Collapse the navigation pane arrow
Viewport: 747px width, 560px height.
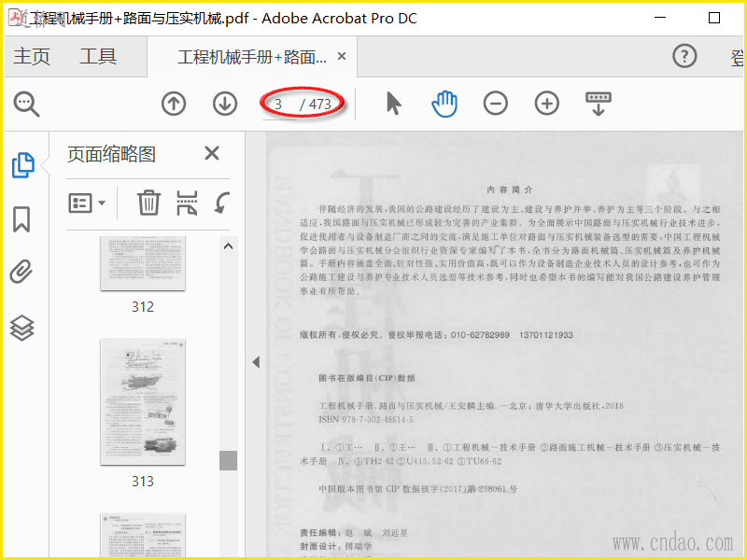pos(256,362)
